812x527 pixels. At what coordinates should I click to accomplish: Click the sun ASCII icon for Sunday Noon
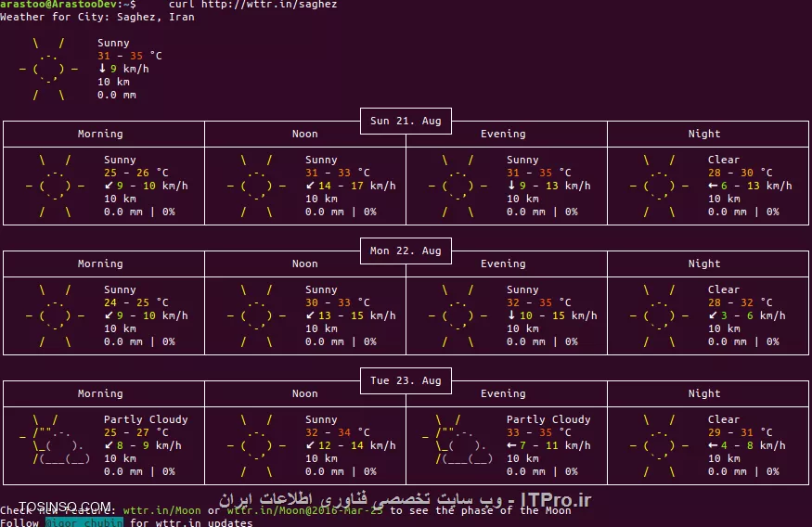tap(256, 186)
